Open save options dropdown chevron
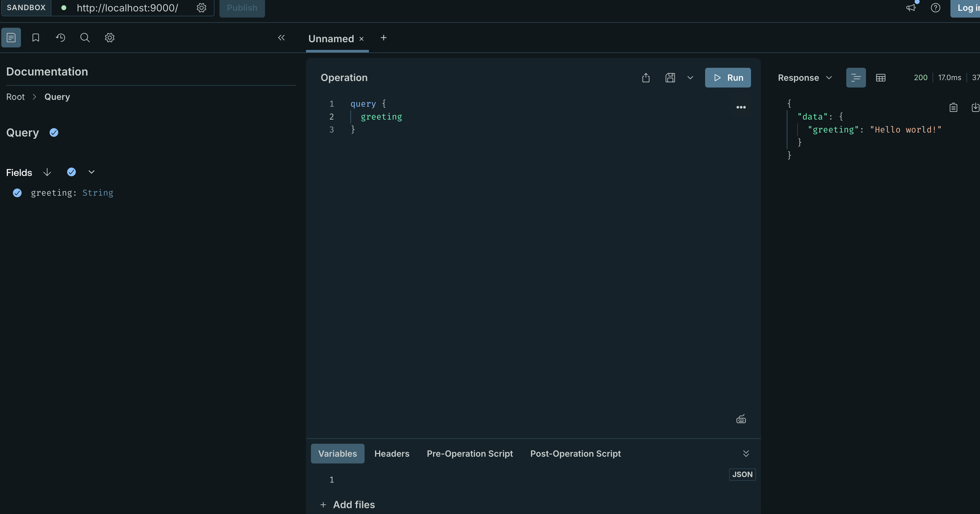 point(690,78)
